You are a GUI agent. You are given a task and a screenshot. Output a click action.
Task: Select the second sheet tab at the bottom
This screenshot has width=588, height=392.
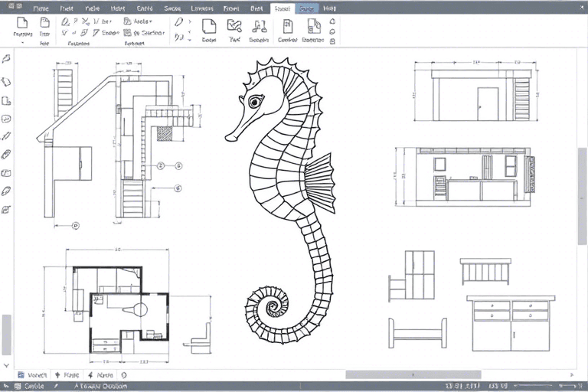[68, 375]
